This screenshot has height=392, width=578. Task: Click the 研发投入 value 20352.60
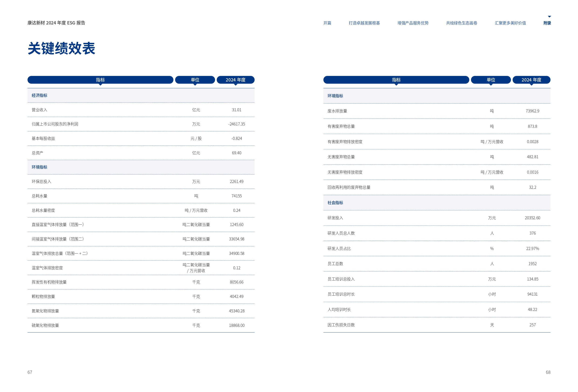point(532,218)
